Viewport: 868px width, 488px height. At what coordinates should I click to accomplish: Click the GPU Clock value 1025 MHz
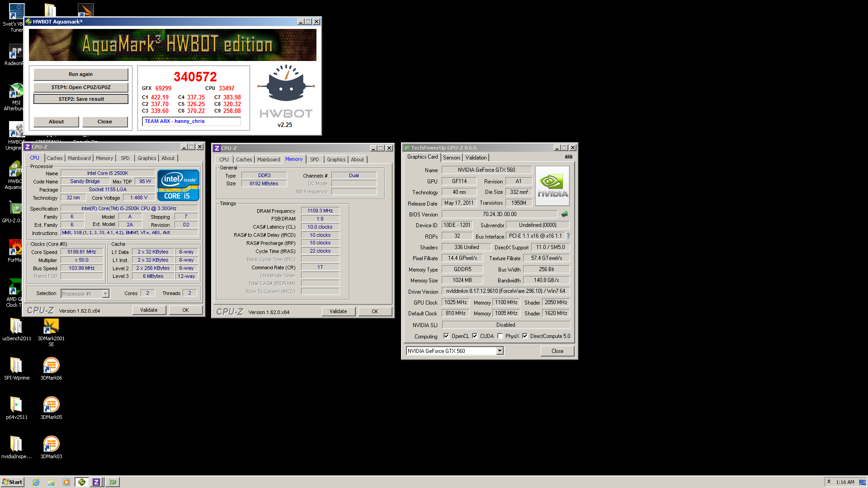pos(455,302)
